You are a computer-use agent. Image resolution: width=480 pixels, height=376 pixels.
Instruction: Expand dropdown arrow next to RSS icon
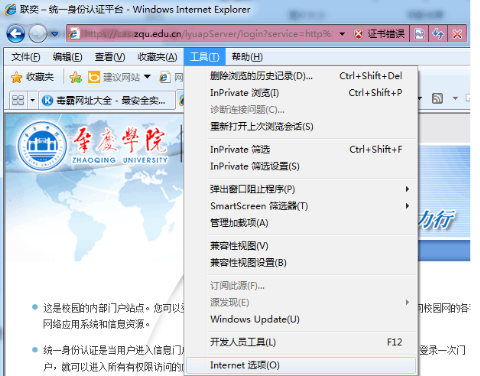[455, 98]
